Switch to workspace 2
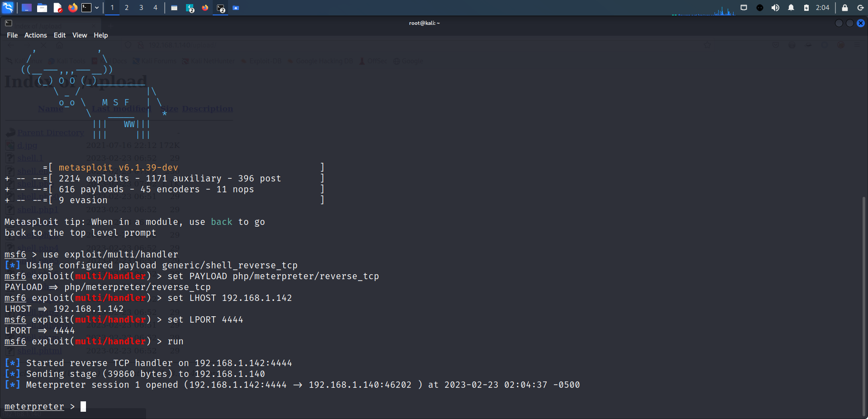This screenshot has width=868, height=419. [x=127, y=8]
